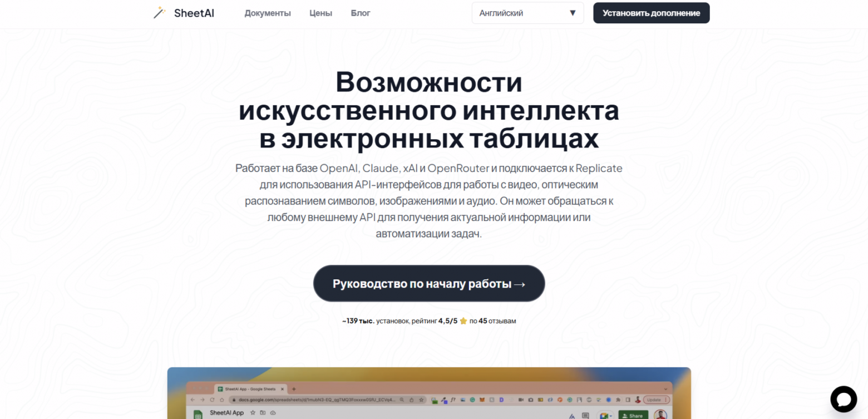
Task: Click the SheetAI magic wand logo
Action: tap(159, 12)
